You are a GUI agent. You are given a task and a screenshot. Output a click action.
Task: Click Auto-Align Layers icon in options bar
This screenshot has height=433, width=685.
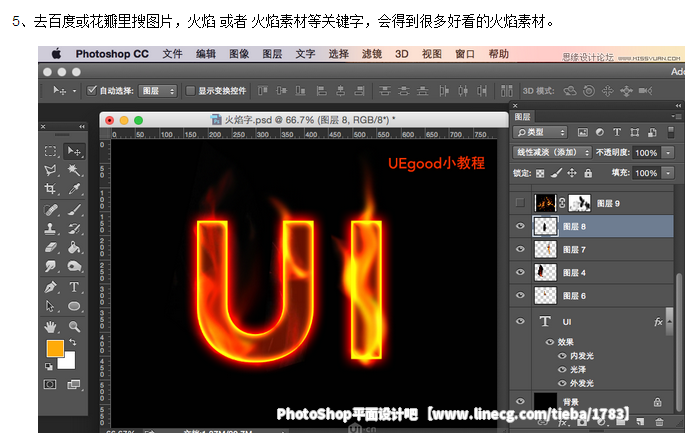click(x=507, y=91)
